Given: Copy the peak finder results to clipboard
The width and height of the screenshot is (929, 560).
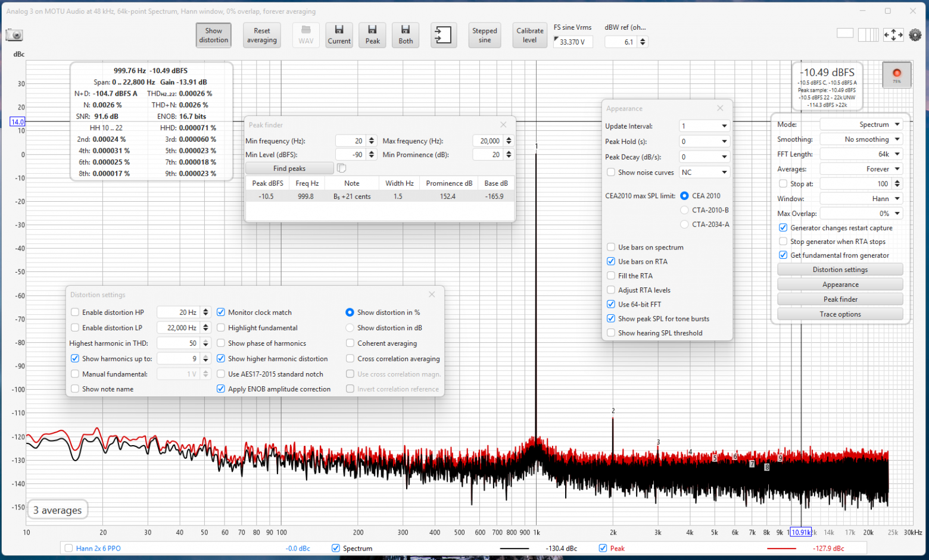Looking at the screenshot, I should [x=341, y=168].
